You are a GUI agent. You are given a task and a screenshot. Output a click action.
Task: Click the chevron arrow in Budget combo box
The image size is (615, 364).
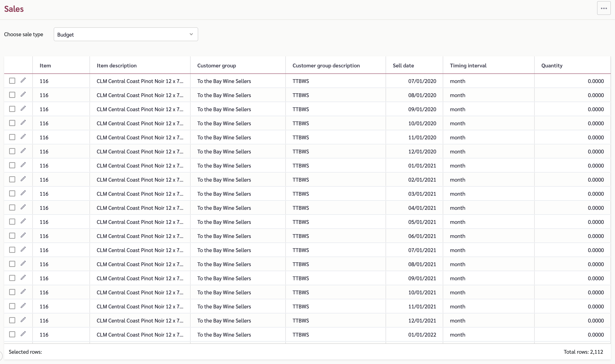pyautogui.click(x=191, y=34)
